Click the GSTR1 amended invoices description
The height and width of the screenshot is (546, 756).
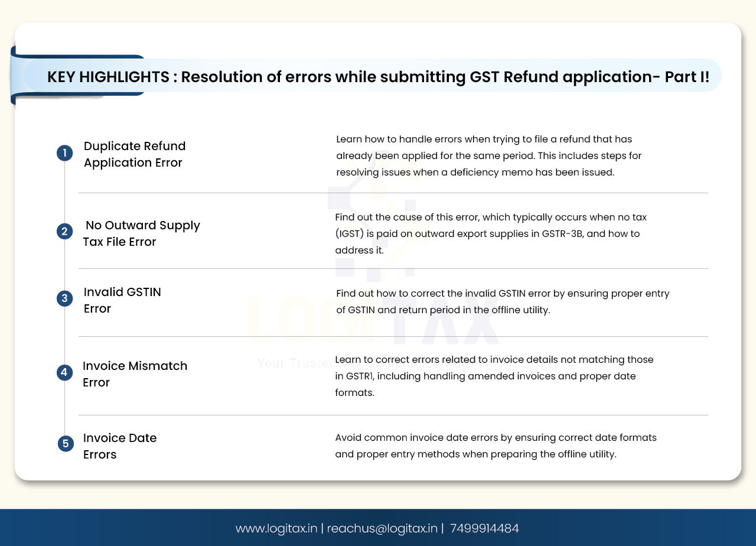(x=494, y=376)
